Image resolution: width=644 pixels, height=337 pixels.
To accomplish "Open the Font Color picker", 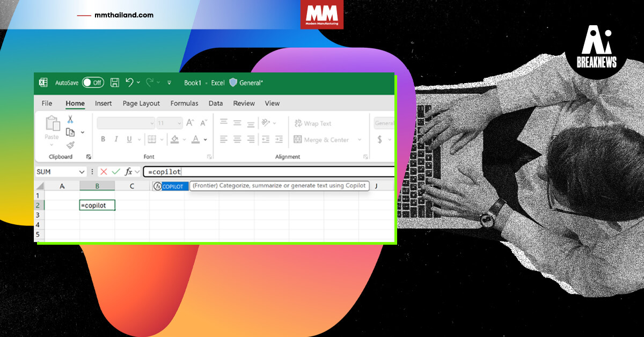I will coord(194,138).
